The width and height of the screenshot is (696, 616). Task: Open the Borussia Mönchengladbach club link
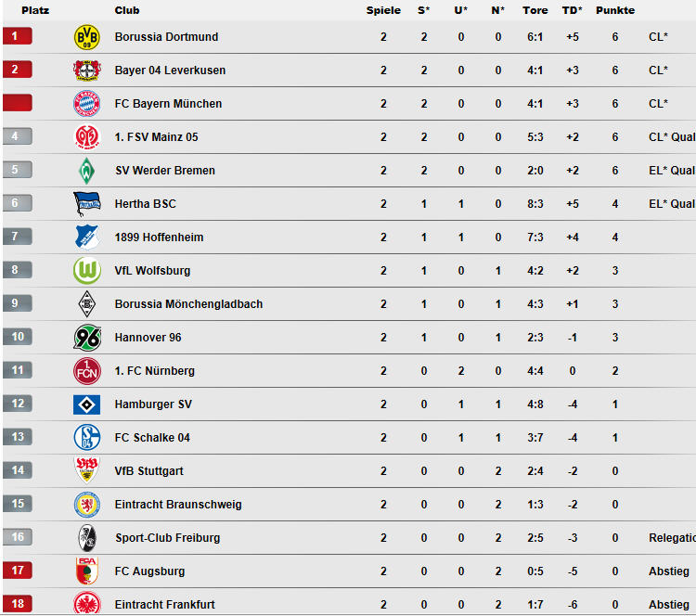point(188,304)
